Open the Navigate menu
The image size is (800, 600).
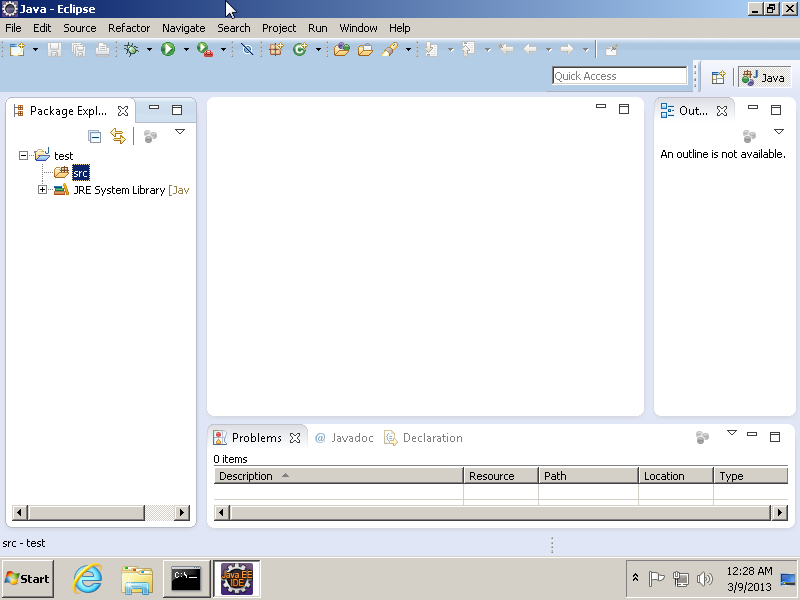coord(184,28)
